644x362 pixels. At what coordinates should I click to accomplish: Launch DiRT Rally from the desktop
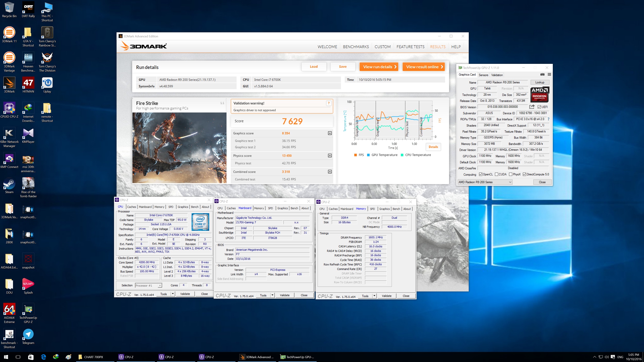[x=28, y=10]
